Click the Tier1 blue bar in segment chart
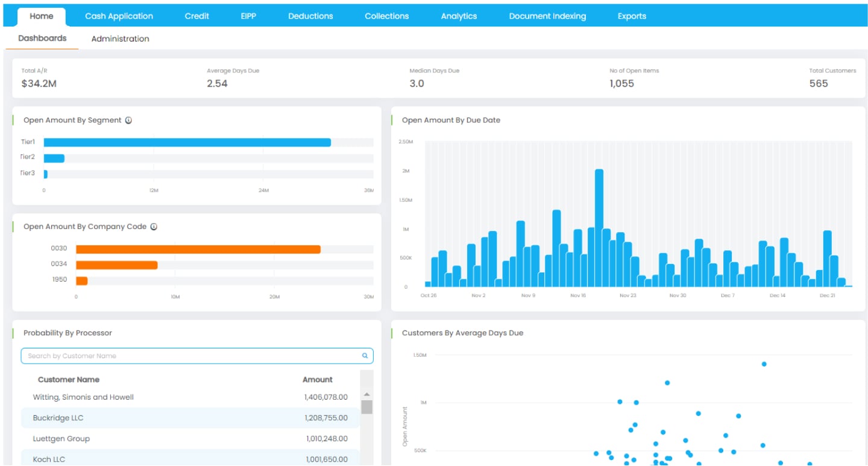The height and width of the screenshot is (466, 868). coord(187,142)
